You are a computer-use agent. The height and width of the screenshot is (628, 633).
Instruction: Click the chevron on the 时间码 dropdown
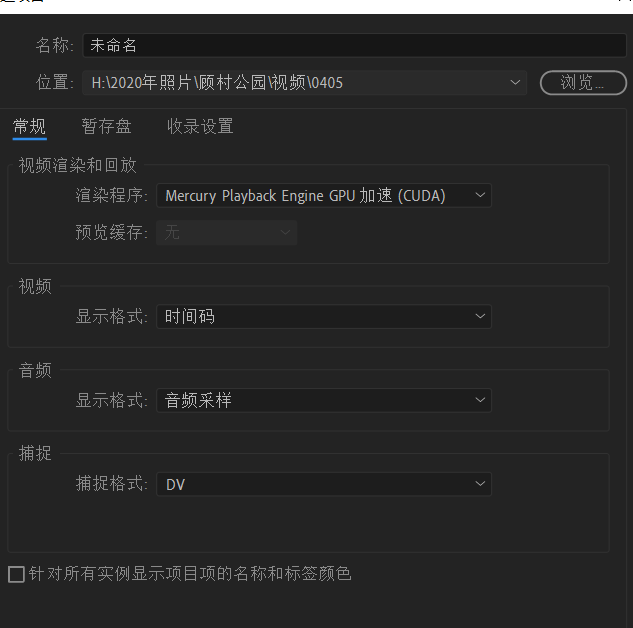[480, 317]
